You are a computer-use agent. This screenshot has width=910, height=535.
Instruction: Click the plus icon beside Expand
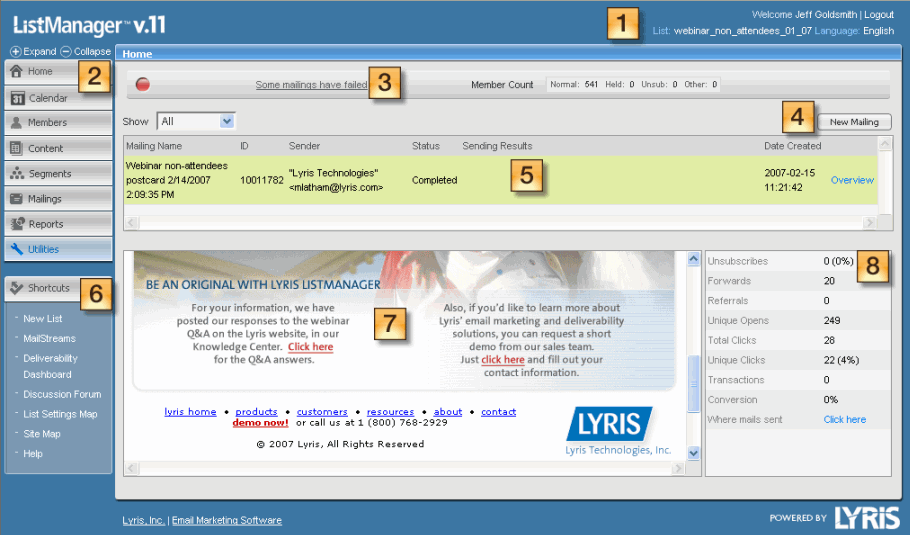[16, 52]
